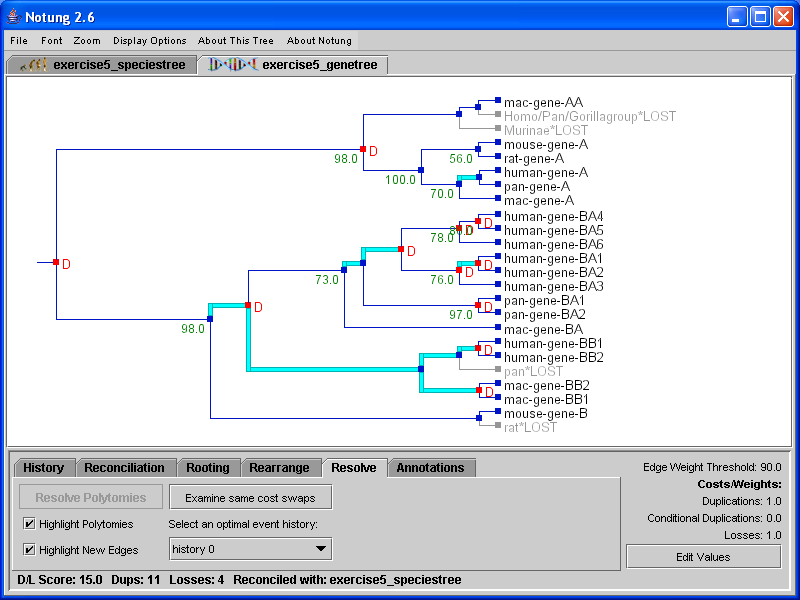Click the red root duplication node
Screen dimensions: 800x600
point(56,263)
